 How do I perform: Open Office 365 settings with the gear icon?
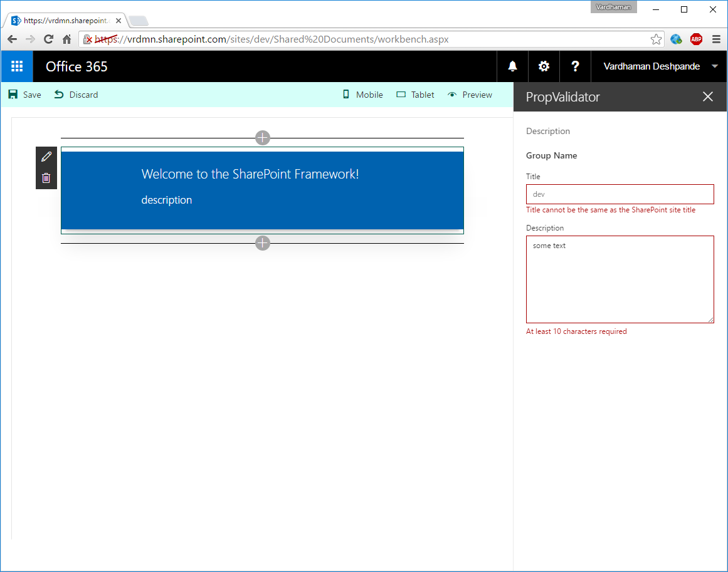[543, 66]
